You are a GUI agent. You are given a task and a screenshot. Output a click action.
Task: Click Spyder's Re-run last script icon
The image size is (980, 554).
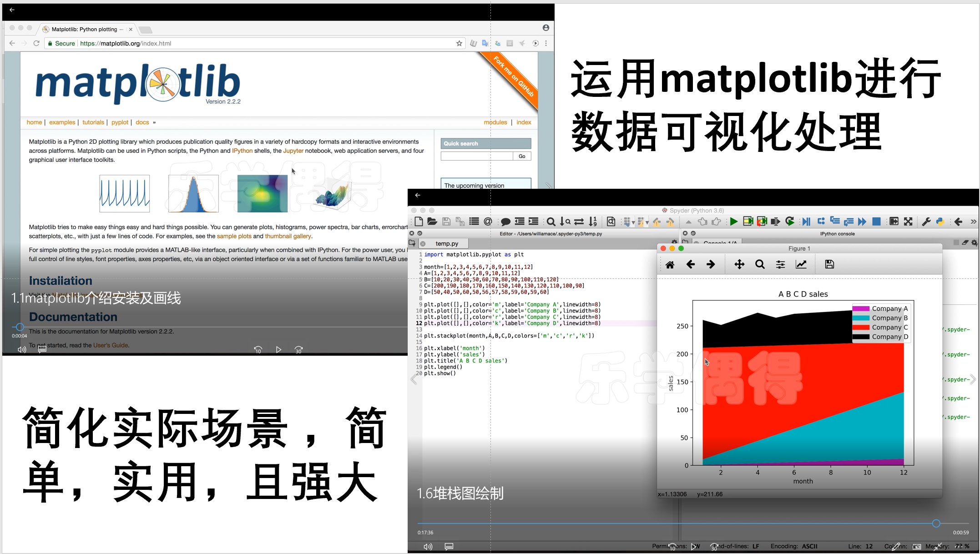pyautogui.click(x=790, y=222)
